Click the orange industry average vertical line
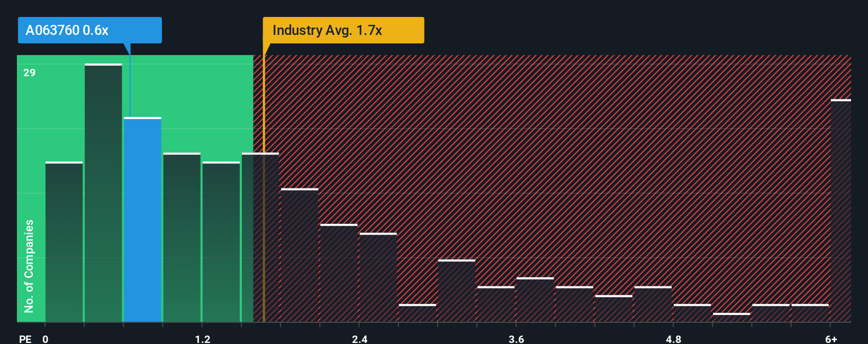This screenshot has height=344, width=868. pos(264,183)
